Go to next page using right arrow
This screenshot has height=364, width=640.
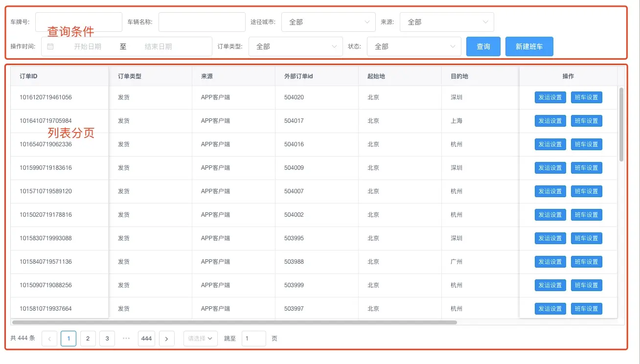pyautogui.click(x=167, y=339)
